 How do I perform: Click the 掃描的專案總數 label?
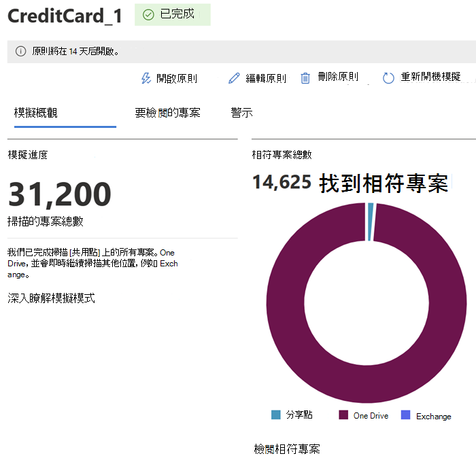[46, 221]
